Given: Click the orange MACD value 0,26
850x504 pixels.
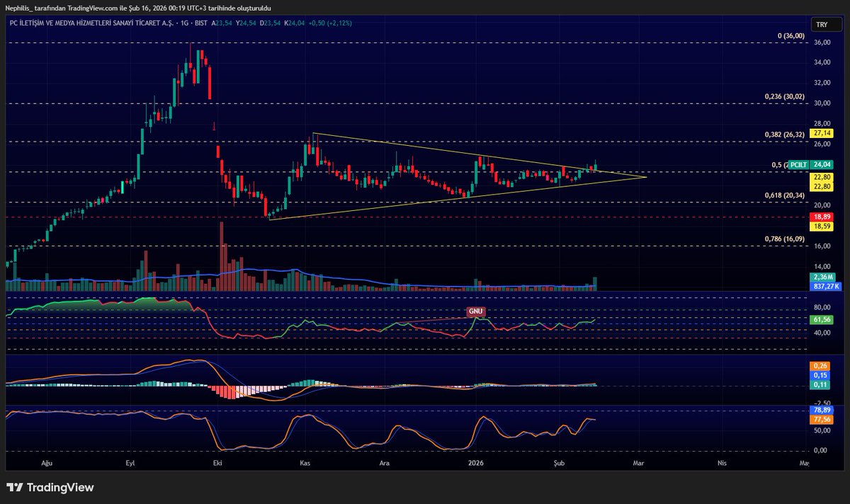Looking at the screenshot, I should pos(821,366).
